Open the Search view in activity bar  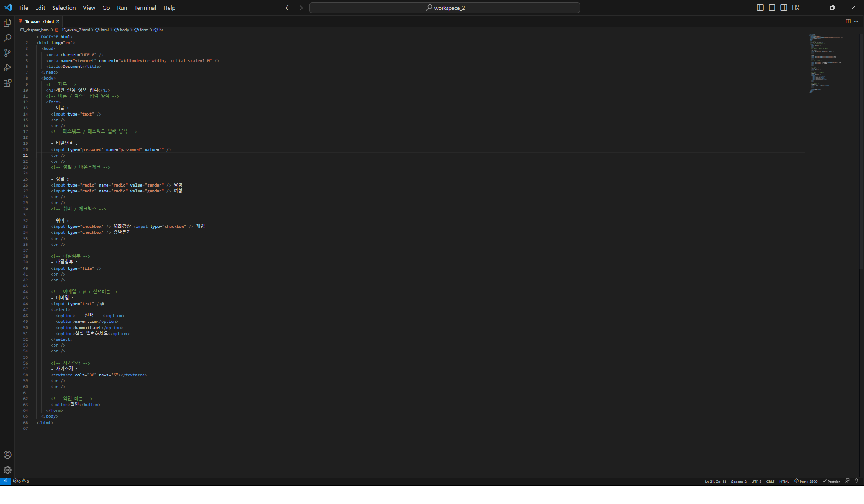click(x=7, y=38)
